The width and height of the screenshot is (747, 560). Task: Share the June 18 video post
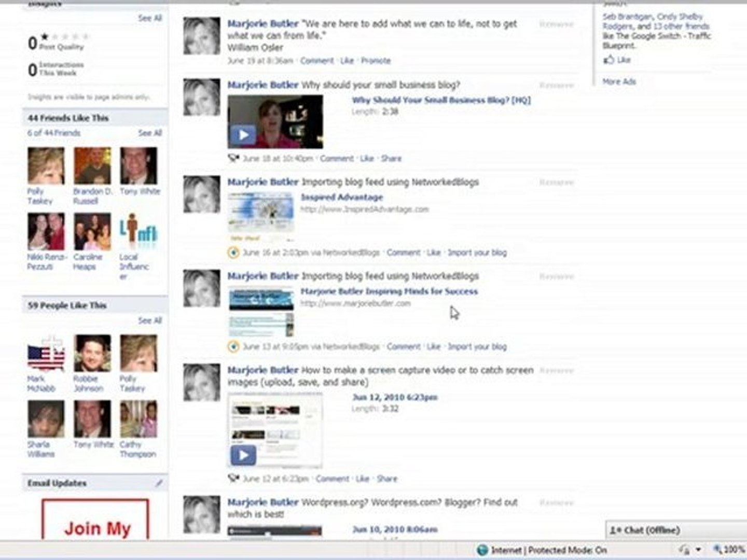(x=391, y=158)
